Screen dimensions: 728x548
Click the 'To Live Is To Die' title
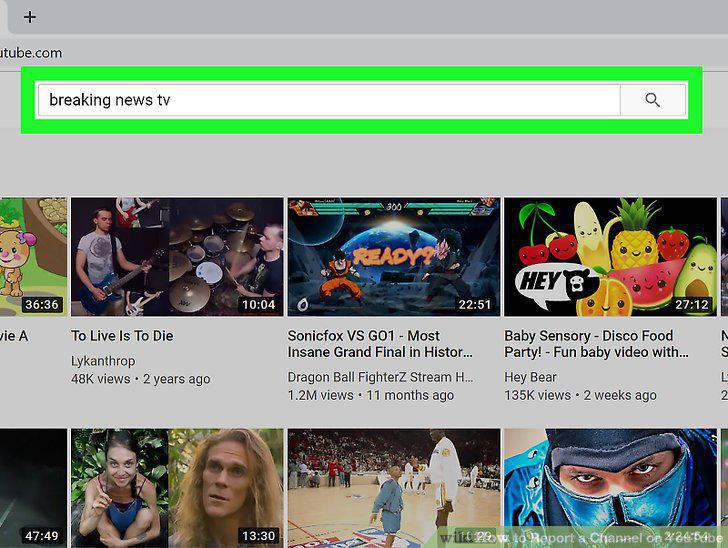[x=122, y=336]
